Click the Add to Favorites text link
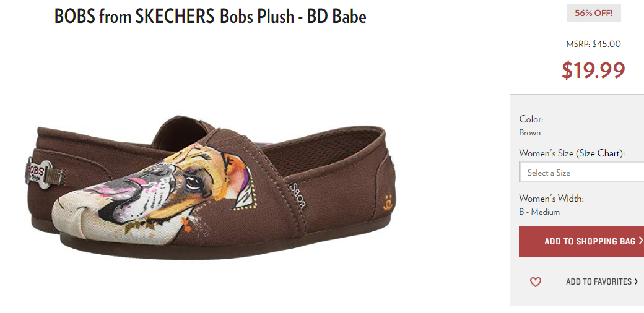Viewport: 644px width, 313px height. pyautogui.click(x=599, y=281)
